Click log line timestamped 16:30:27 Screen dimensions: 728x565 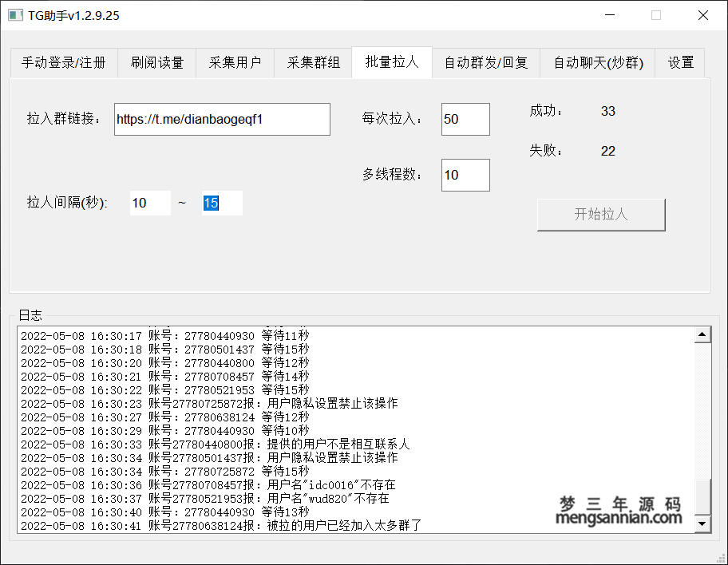[164, 417]
